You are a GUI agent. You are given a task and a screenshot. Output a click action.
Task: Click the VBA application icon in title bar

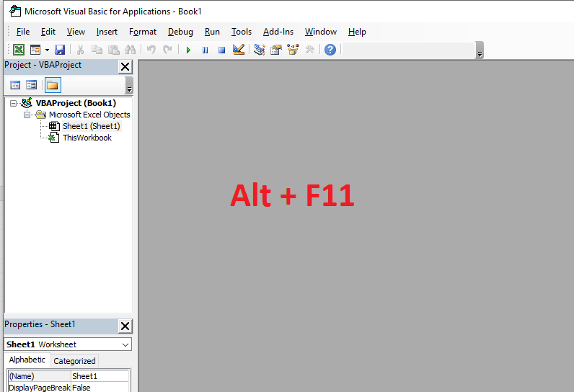15,12
